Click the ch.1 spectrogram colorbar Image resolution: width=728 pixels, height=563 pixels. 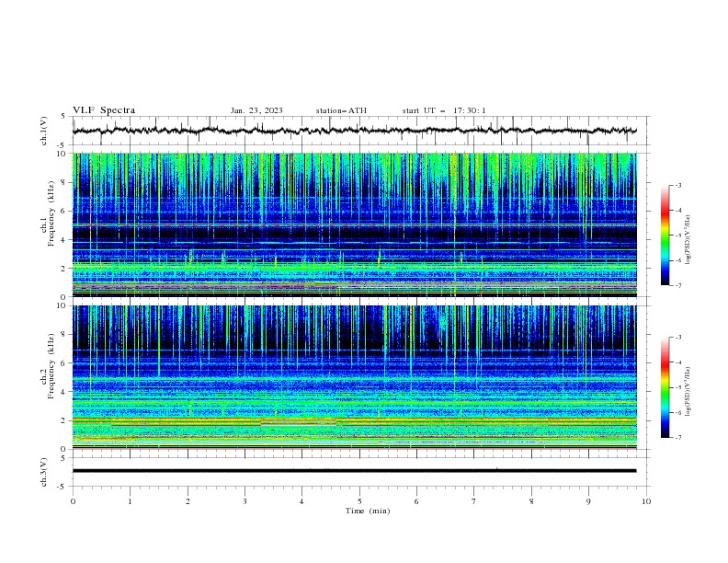(x=665, y=236)
